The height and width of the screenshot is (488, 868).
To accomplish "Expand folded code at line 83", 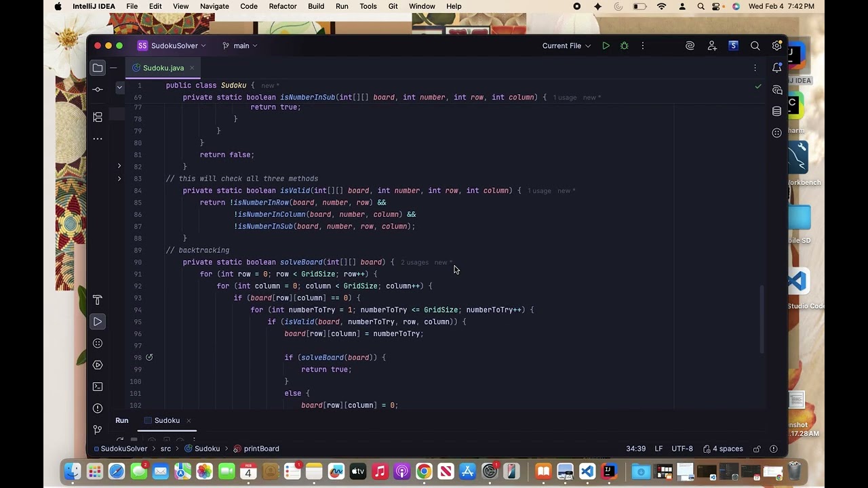I will tap(119, 178).
